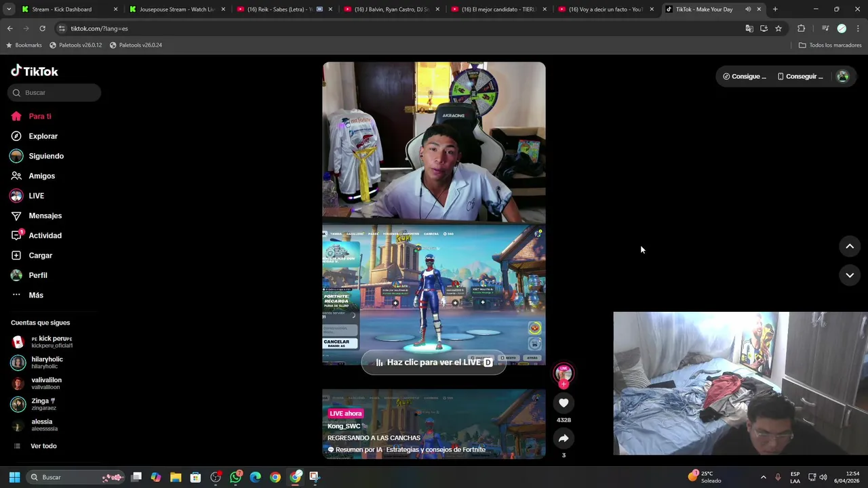This screenshot has width=868, height=488.
Task: Open the Bookmarks folder in bar
Action: 24,45
